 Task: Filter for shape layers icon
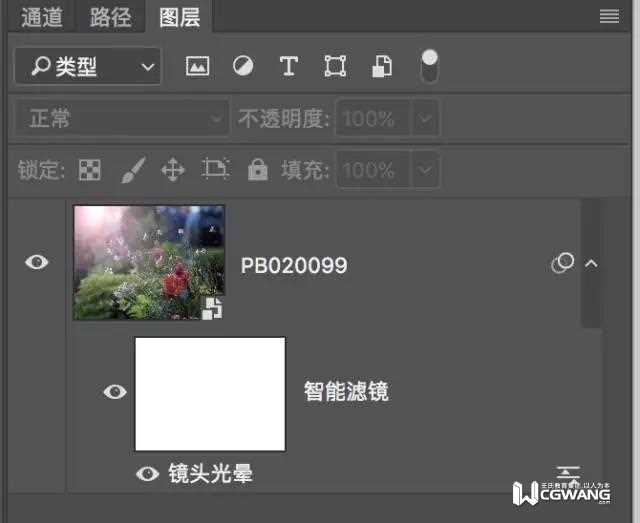point(335,66)
